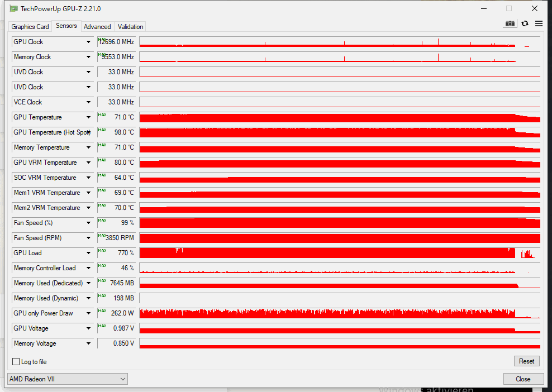This screenshot has width=552, height=392.
Task: Click the Close button at bottom
Action: point(523,379)
